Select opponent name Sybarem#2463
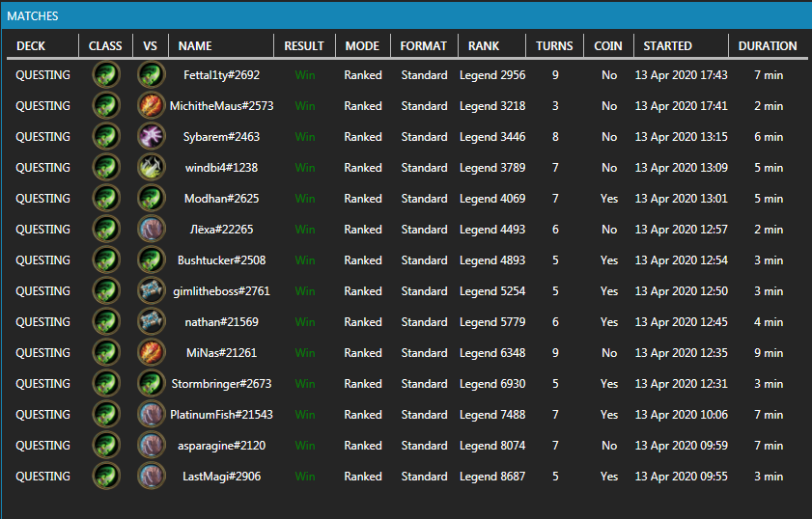This screenshot has height=519, width=812. pyautogui.click(x=222, y=137)
